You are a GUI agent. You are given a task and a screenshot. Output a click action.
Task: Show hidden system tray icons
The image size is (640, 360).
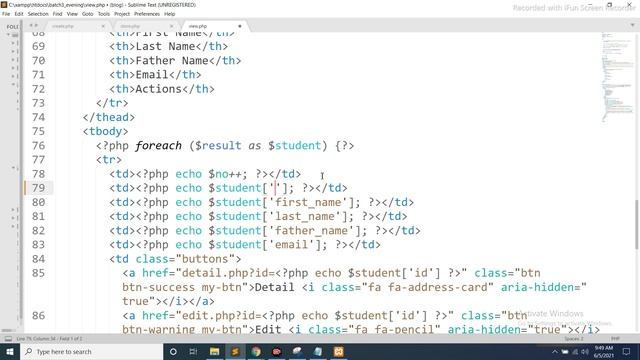555,351
